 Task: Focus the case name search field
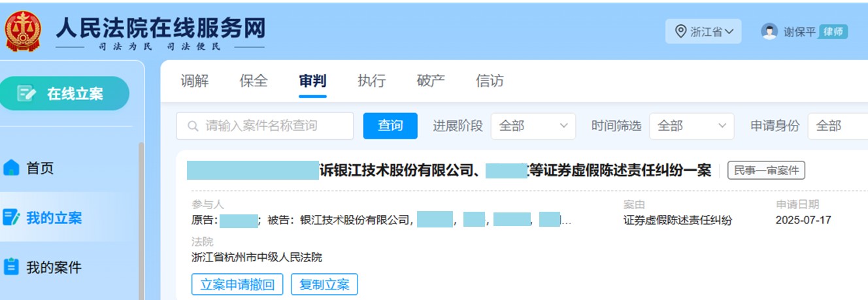click(265, 126)
